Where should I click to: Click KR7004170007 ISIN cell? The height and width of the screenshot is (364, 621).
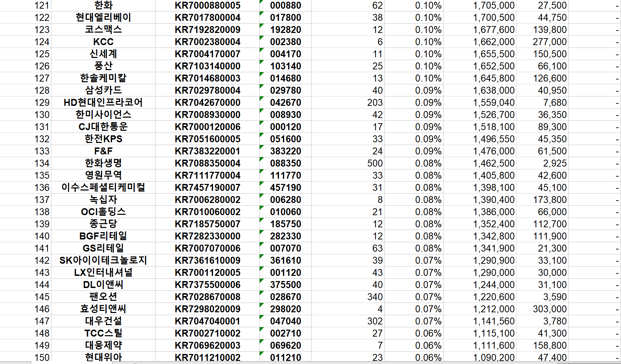click(x=208, y=54)
